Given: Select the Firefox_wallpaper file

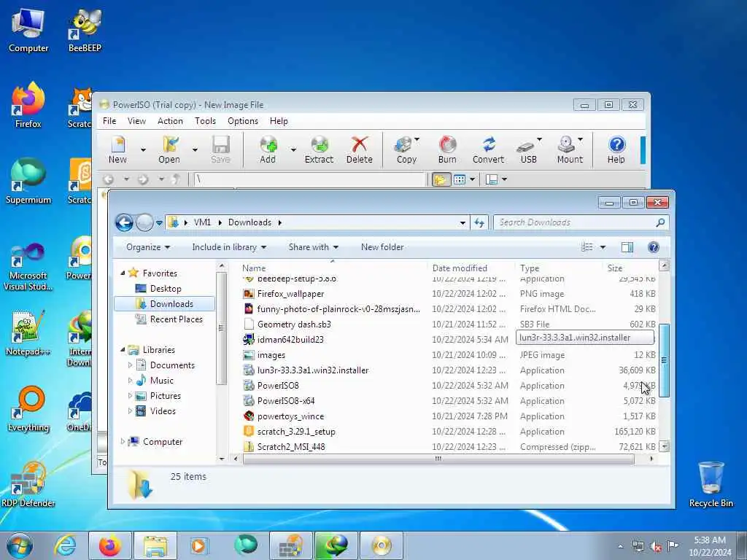Looking at the screenshot, I should pyautogui.click(x=290, y=294).
